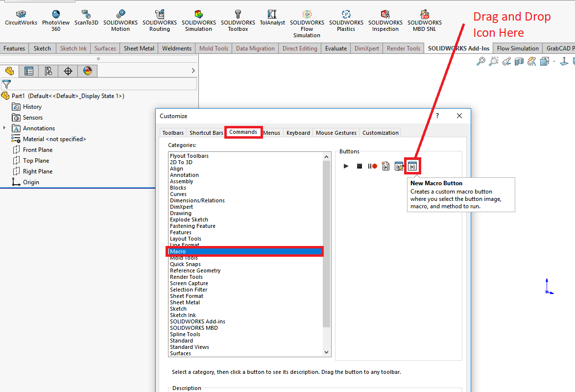The image size is (575, 392).
Task: Switch to the Keyboard tab
Action: click(x=298, y=133)
